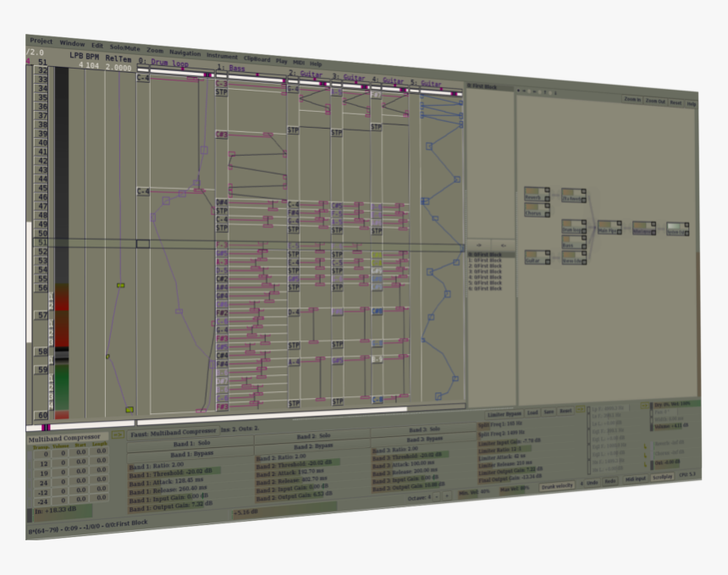The image size is (728, 575).
Task: Toggle Band 2: Bypass
Action: pos(312,446)
